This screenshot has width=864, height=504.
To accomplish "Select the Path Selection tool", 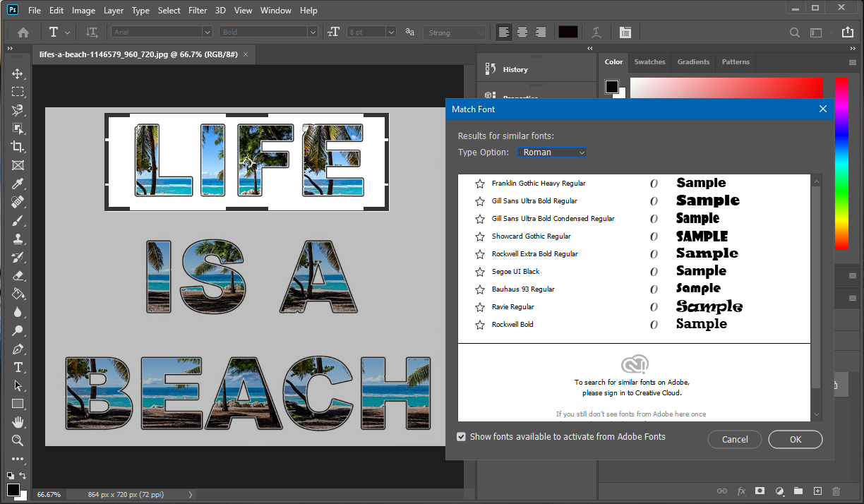I will 18,385.
